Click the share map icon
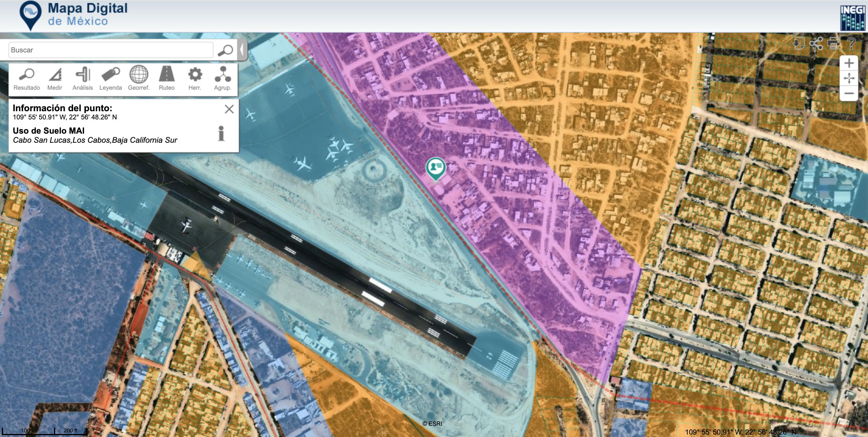Image resolution: width=868 pixels, height=437 pixels. [x=816, y=43]
